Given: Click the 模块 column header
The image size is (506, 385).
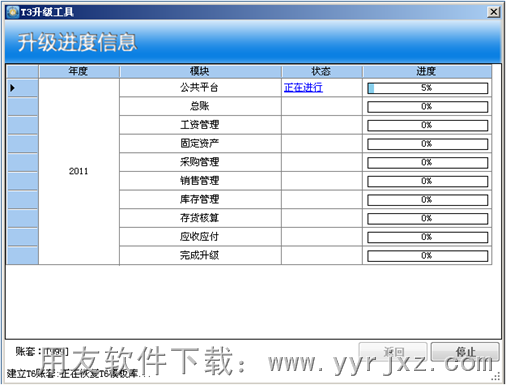Looking at the screenshot, I should point(200,71).
